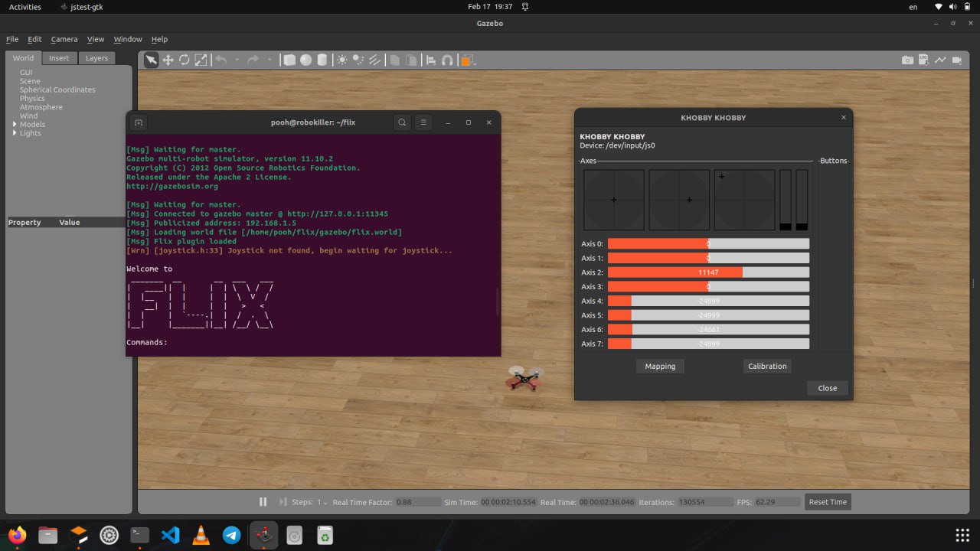Click the Copy icon in toolbar
This screenshot has height=551, width=980.
394,60
